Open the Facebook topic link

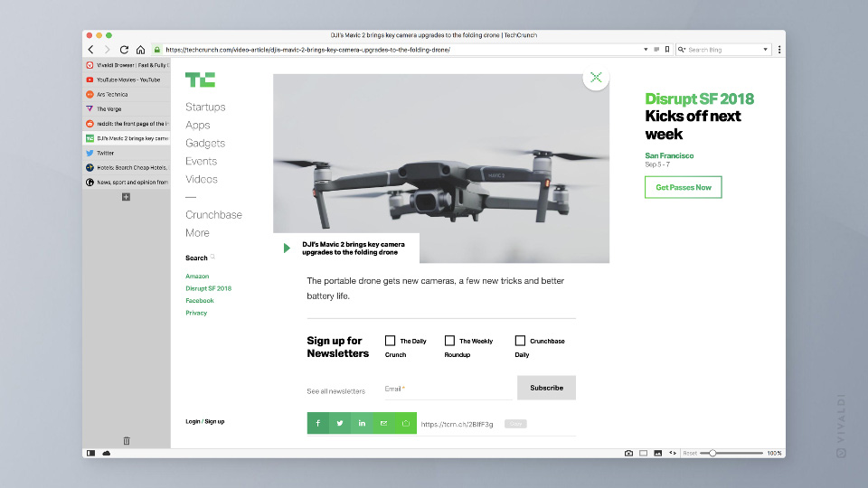pos(199,300)
